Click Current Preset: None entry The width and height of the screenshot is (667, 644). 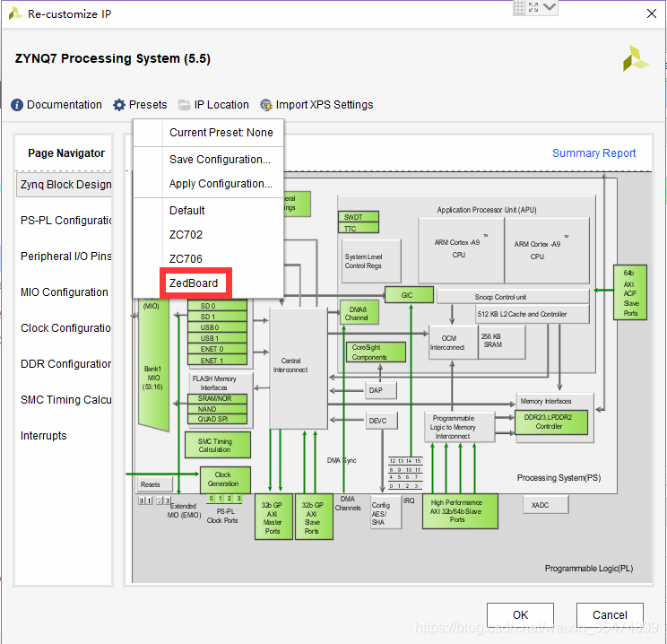(208, 133)
